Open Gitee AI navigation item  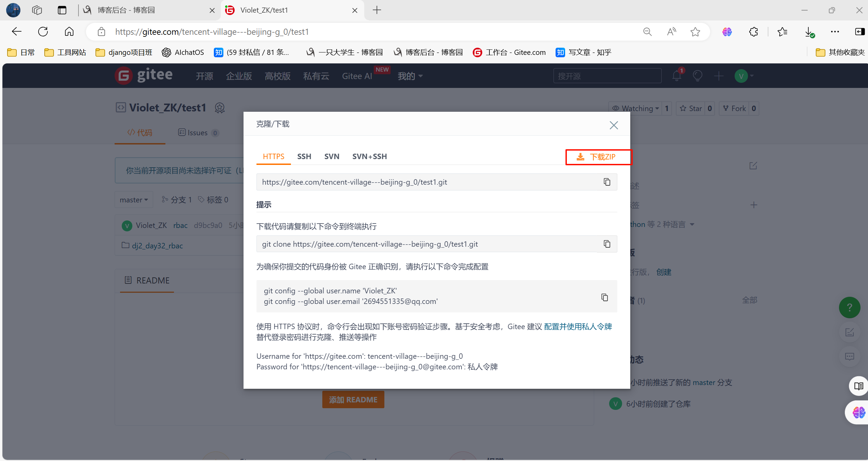coord(357,76)
